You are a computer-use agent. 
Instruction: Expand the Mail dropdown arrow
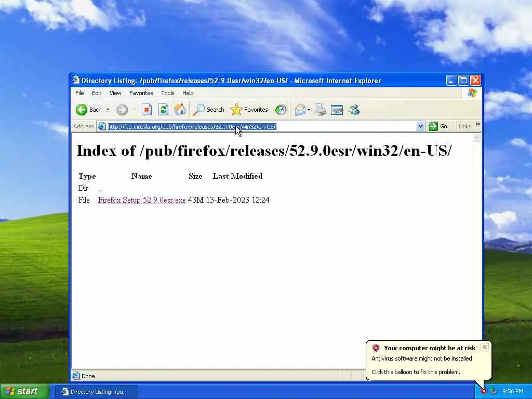tap(309, 110)
